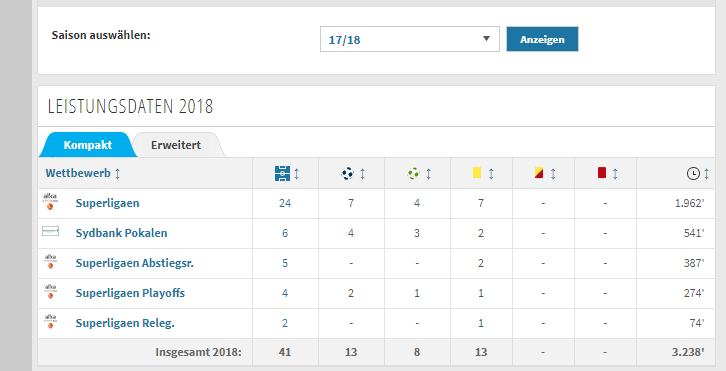Viewport: 726px width, 371px height.
Task: Click the season dropdown arrow
Action: pos(486,39)
